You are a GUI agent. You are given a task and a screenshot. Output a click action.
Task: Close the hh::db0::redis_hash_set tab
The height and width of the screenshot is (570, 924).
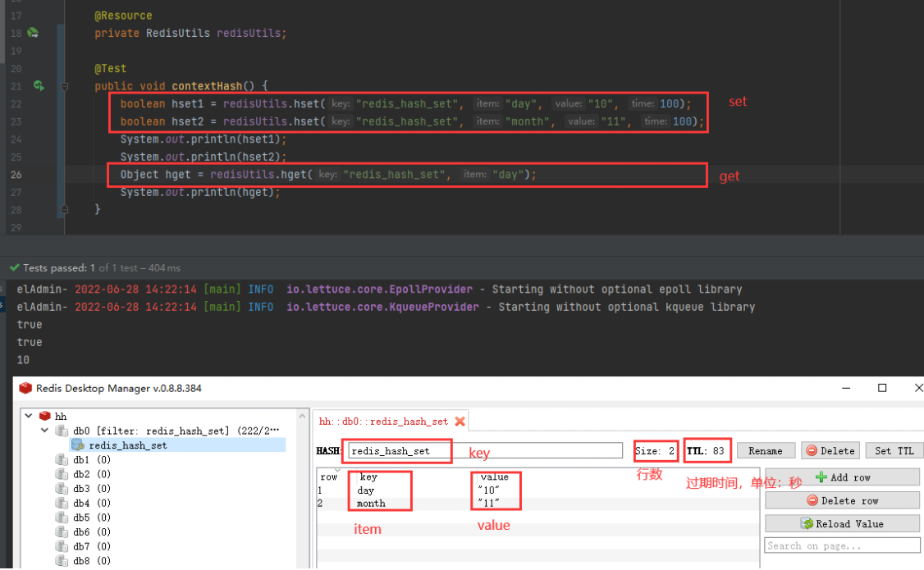pyautogui.click(x=460, y=421)
